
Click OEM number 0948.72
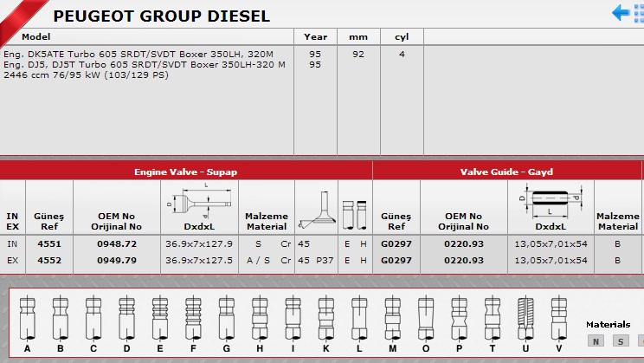click(x=117, y=244)
